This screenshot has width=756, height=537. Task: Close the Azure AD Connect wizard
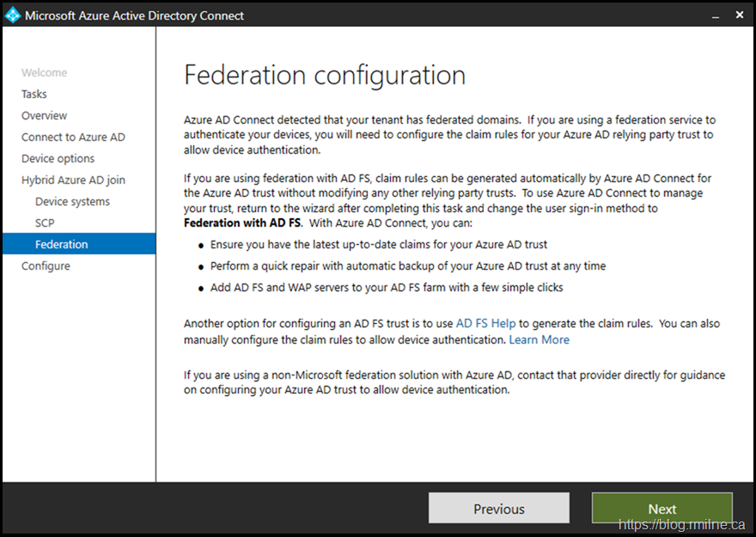click(740, 15)
